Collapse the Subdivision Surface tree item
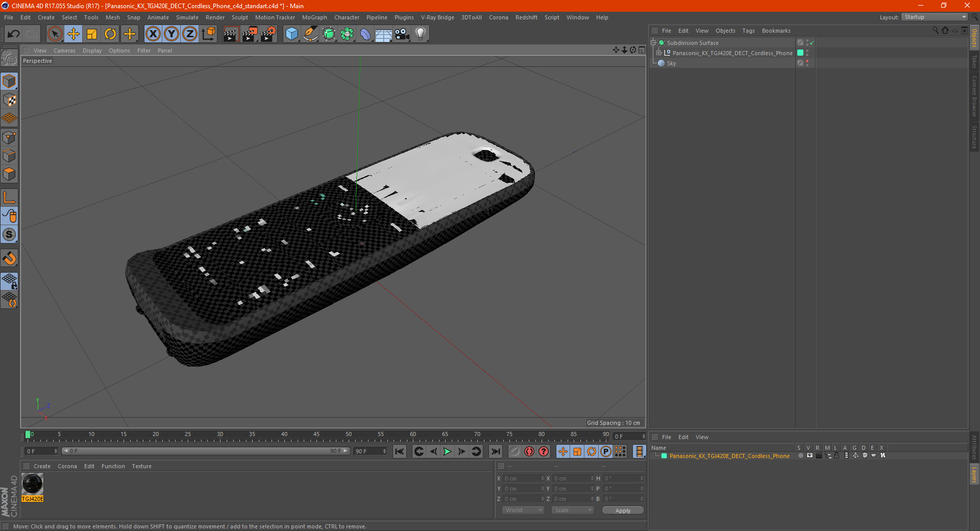Viewport: 980px width, 531px height. 653,43
